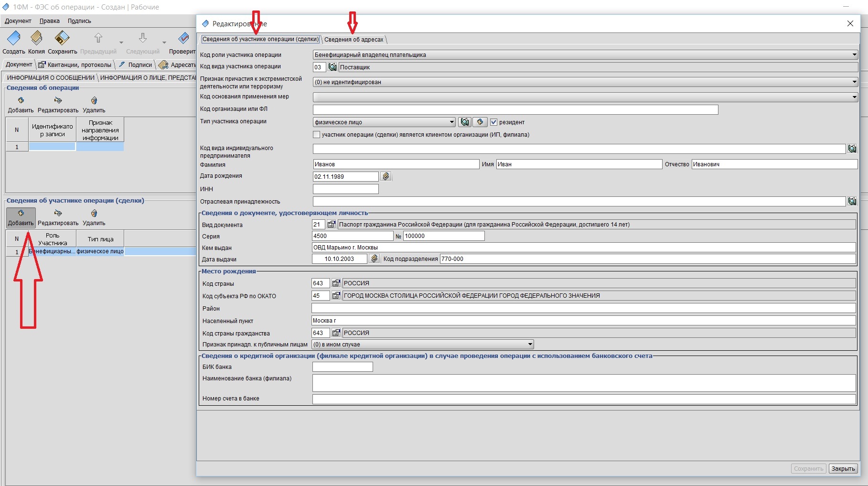Select ИНФОРМАЦИЯ О СООБЩЕНИИ tab

[51, 77]
